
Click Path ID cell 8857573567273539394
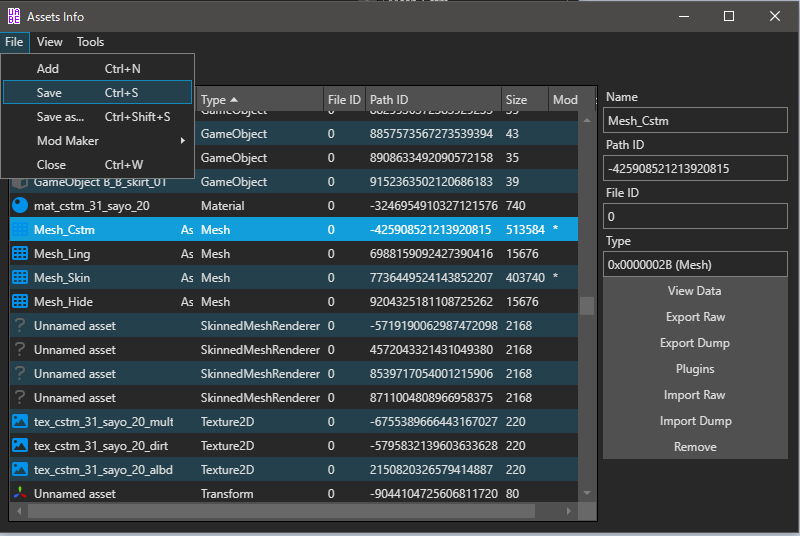point(431,134)
